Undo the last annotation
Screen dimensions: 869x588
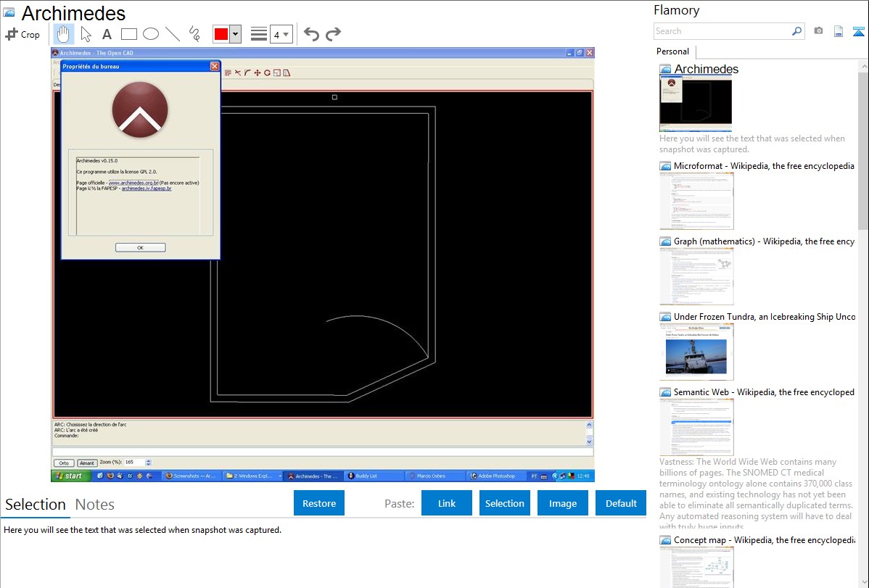pyautogui.click(x=311, y=34)
